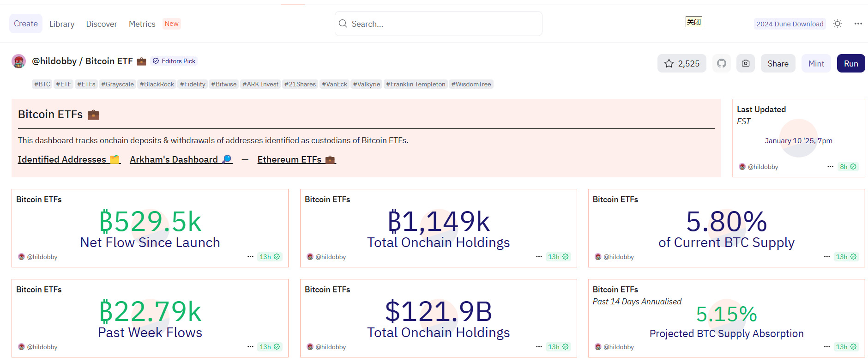Click the 8h refresh status on Last Updated card

click(848, 167)
